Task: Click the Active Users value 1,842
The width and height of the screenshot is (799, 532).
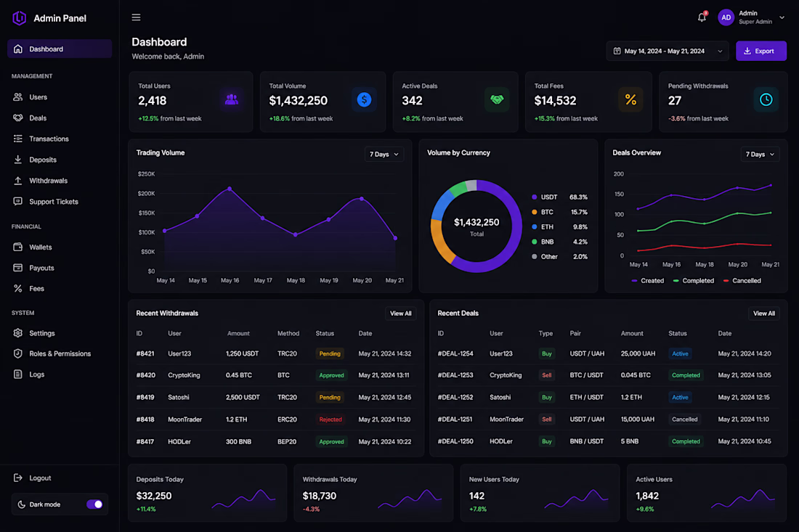Action: 647,496
